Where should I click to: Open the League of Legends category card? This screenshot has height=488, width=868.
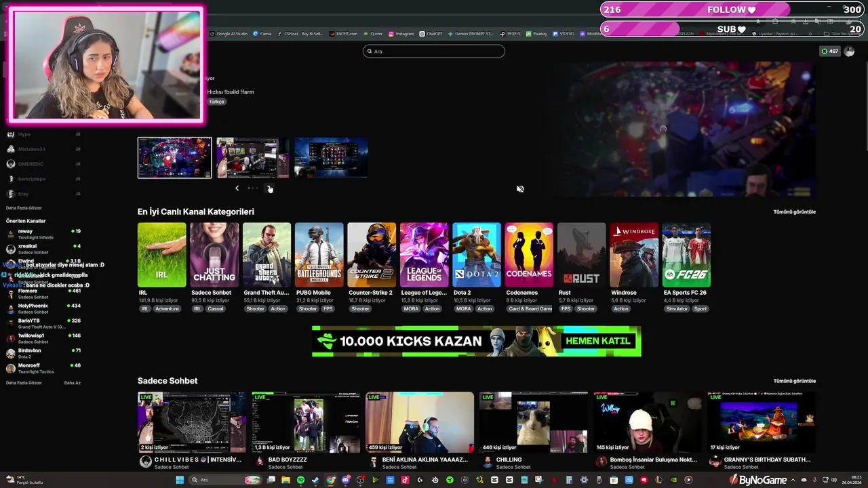point(424,255)
